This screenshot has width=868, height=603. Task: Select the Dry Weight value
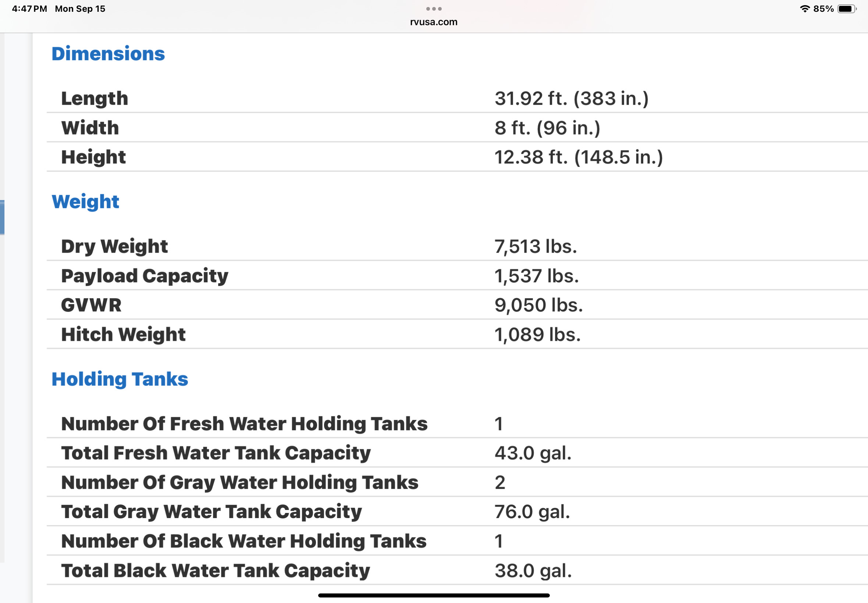(x=536, y=247)
